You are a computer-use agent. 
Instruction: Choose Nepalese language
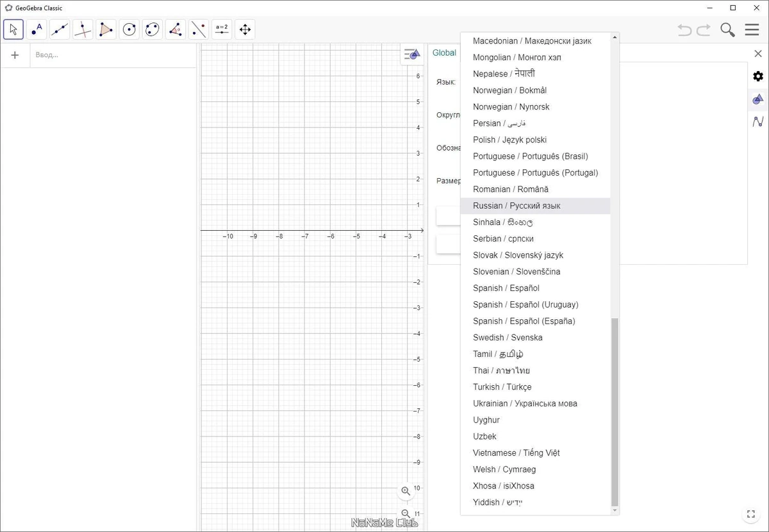coord(535,74)
